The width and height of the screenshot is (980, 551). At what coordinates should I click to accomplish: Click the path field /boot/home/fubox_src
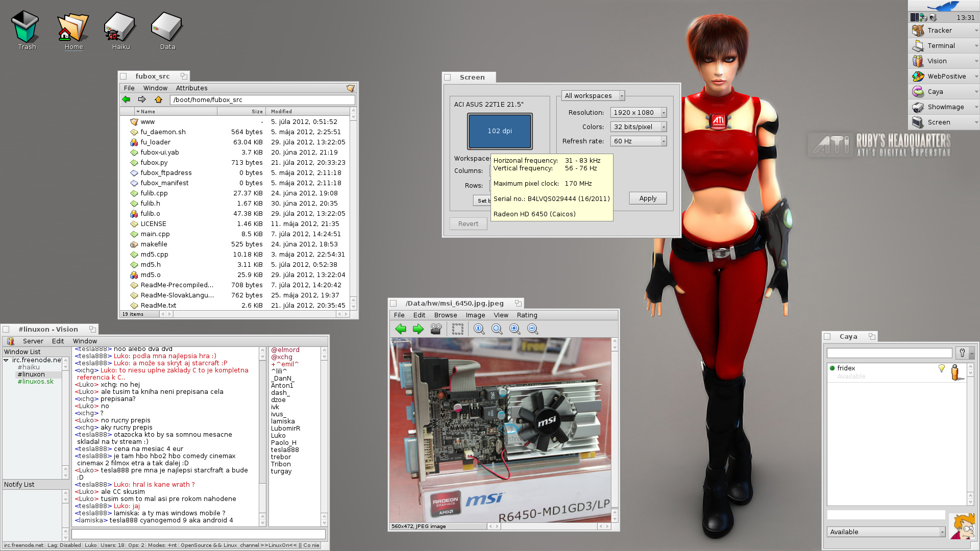click(x=262, y=100)
